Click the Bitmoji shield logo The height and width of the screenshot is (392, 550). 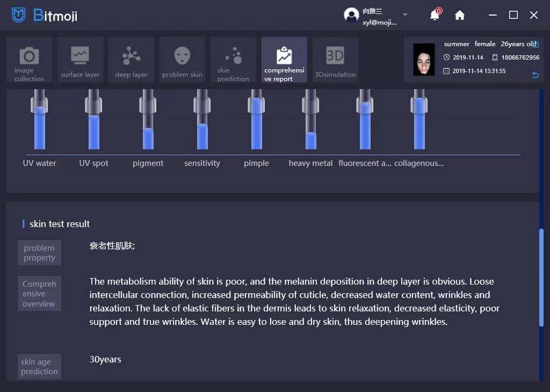19,15
